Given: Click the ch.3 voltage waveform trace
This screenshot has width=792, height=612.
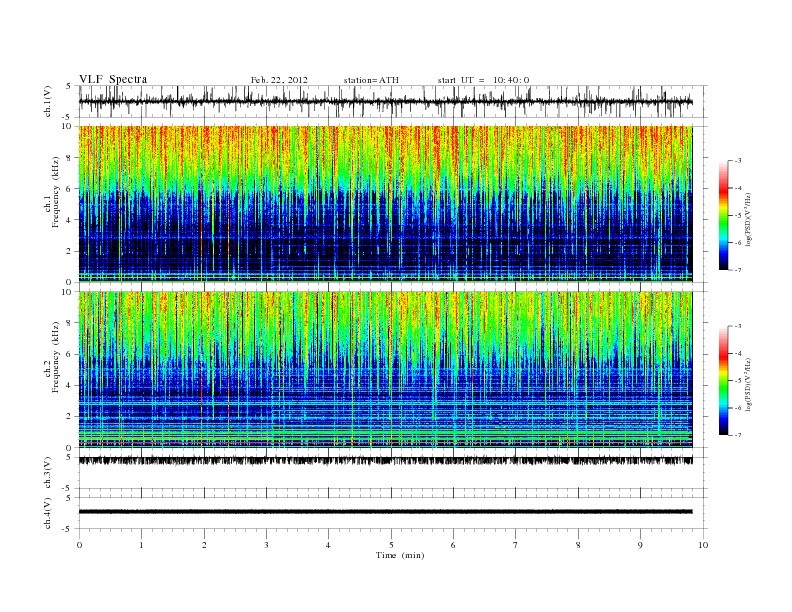Looking at the screenshot, I should click(x=385, y=461).
